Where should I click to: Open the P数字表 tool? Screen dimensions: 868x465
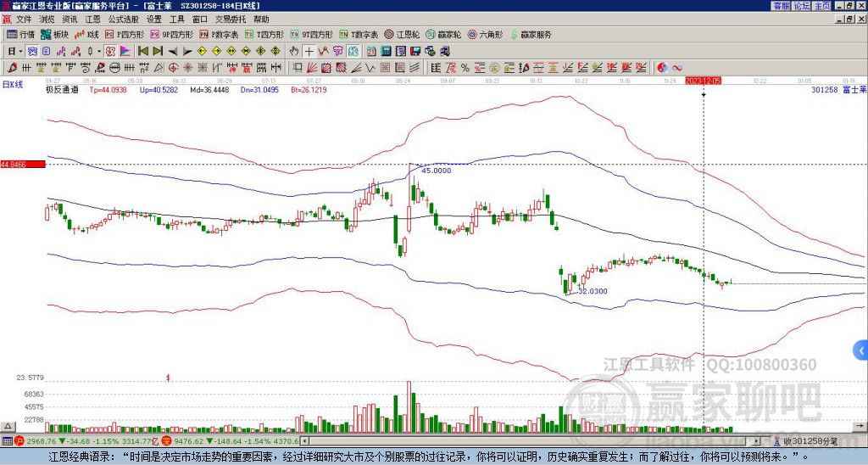click(x=220, y=34)
